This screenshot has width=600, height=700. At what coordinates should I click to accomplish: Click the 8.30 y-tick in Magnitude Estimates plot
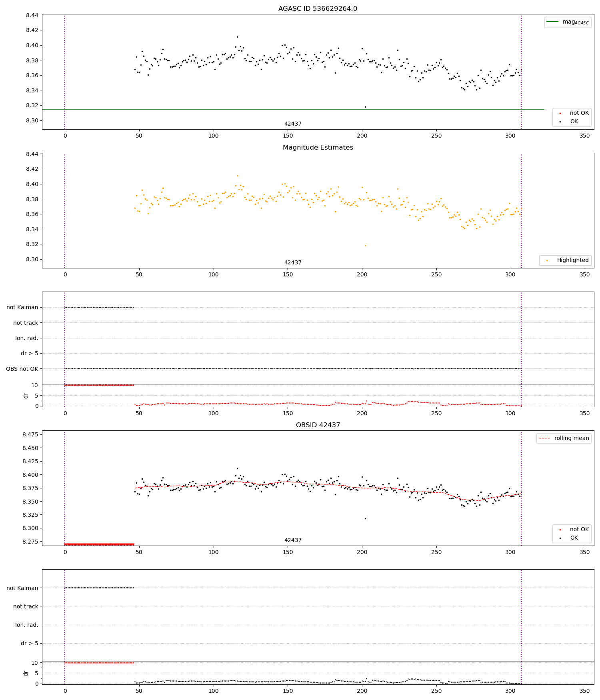32,260
